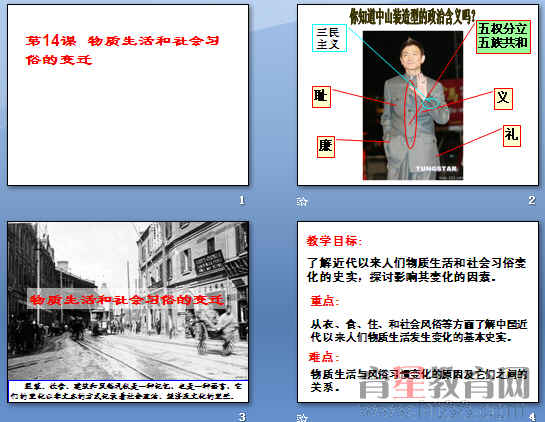545x422 pixels.
Task: Click the 义 label on slide 2
Action: coord(503,99)
